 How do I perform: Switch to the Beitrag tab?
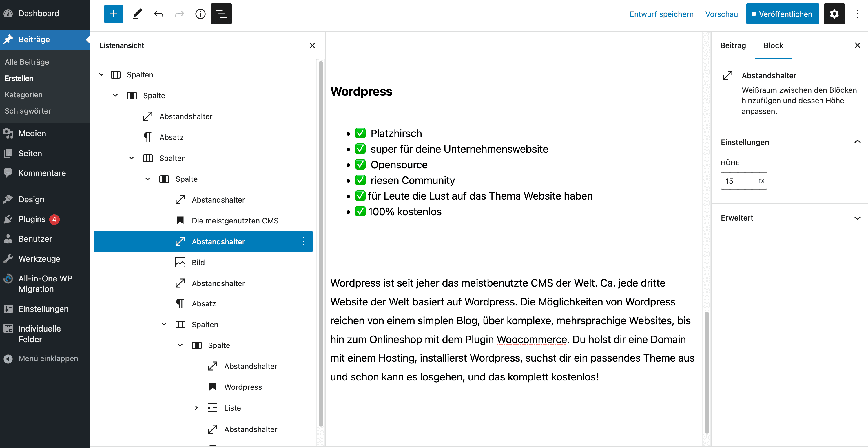click(733, 45)
